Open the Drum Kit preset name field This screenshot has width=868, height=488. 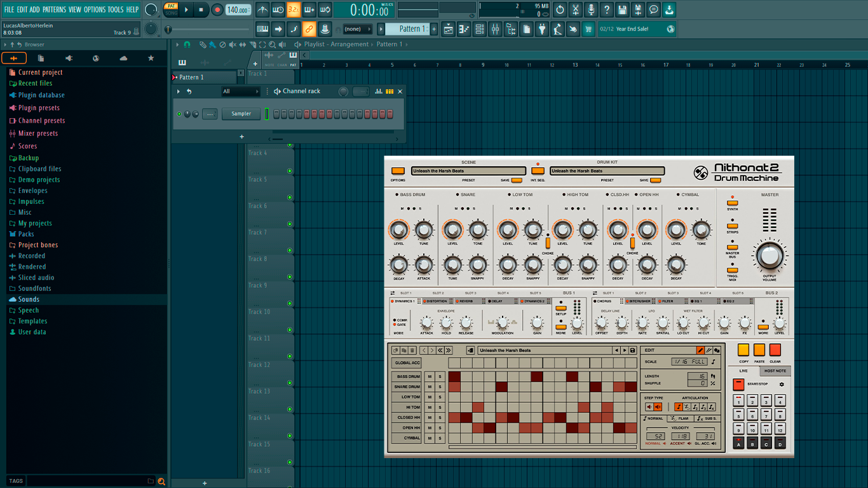pos(607,171)
